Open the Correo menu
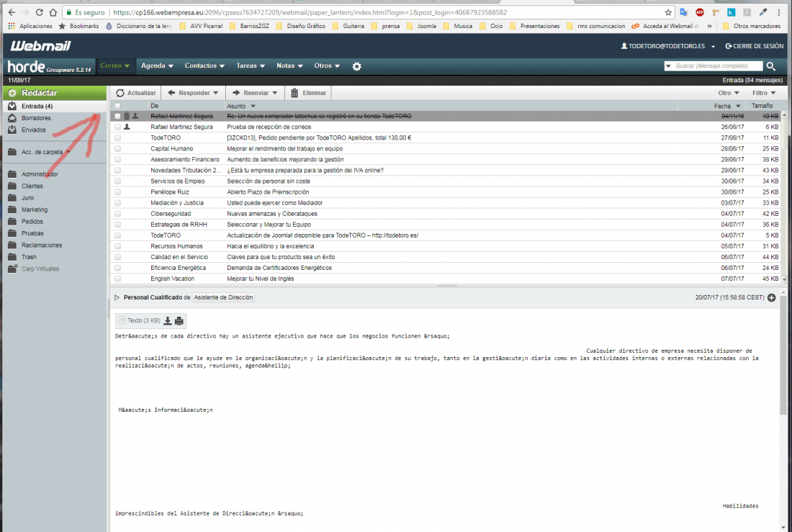 [x=114, y=66]
